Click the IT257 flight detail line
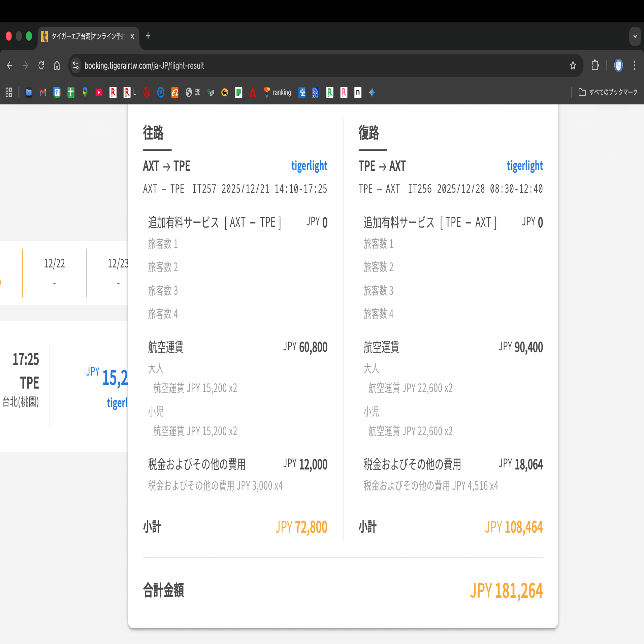Viewport: 644px width, 644px height. coord(235,189)
